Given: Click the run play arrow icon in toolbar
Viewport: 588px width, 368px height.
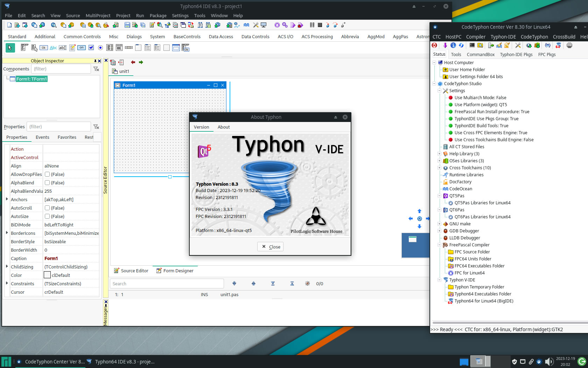Looking at the screenshot, I should pyautogui.click(x=293, y=25).
